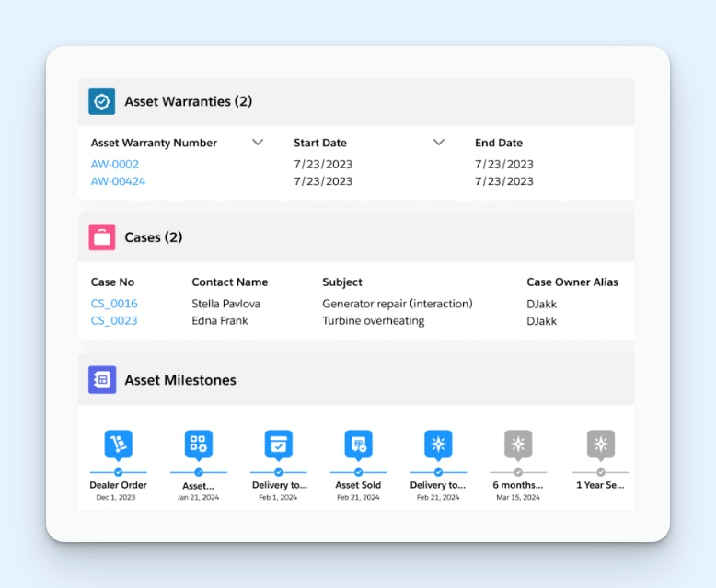Select the Feb 21, 2024 Delivery to milestone icon
The height and width of the screenshot is (588, 716).
pos(438,444)
